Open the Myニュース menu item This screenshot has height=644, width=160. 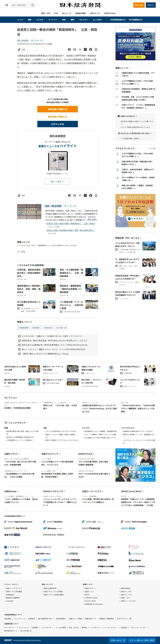pos(66,13)
